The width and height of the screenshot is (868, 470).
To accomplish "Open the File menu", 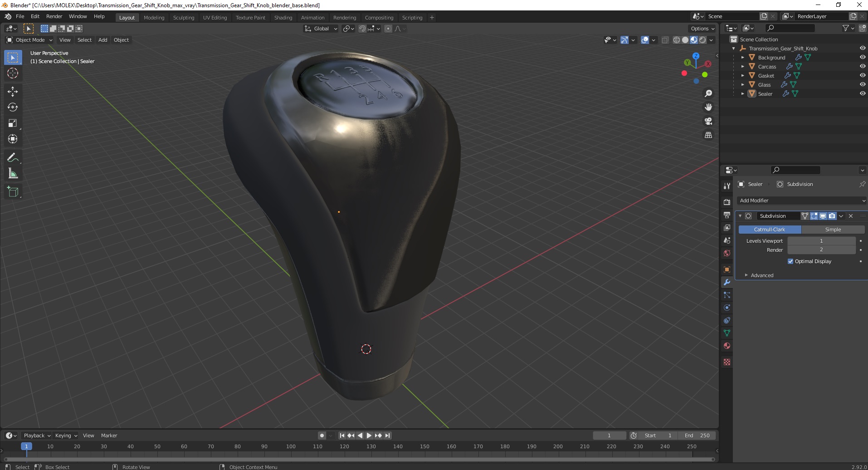I will [20, 16].
